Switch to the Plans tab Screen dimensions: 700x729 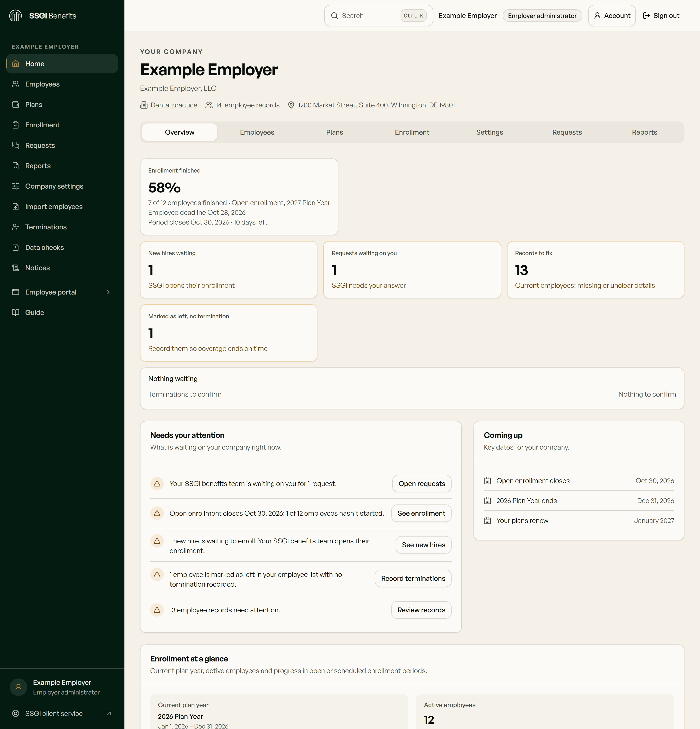[x=335, y=132]
